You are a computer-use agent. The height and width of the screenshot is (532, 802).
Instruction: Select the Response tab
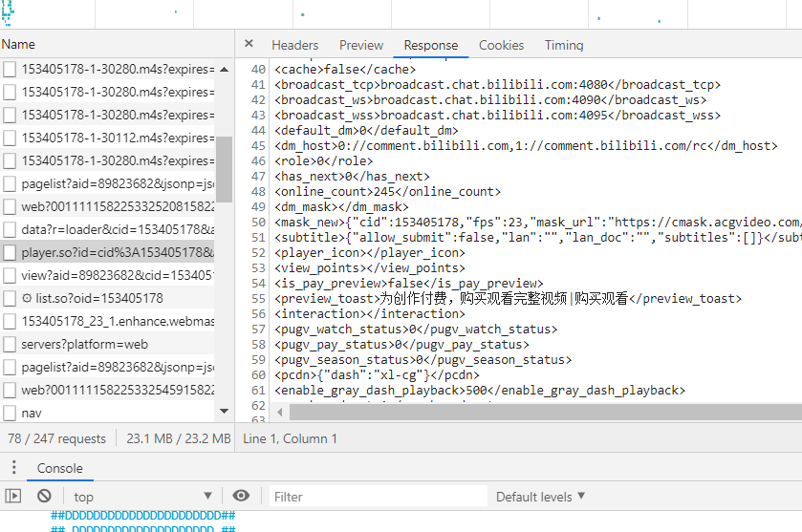(x=431, y=45)
